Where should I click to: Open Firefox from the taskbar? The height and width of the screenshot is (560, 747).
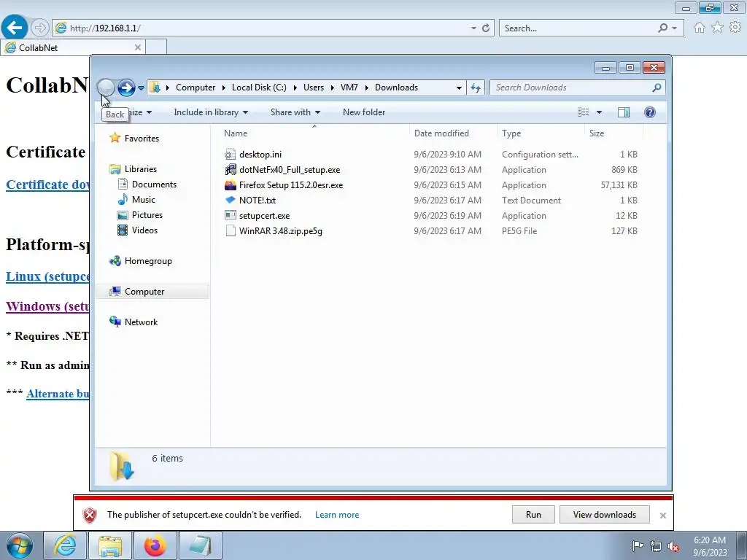coord(155,545)
